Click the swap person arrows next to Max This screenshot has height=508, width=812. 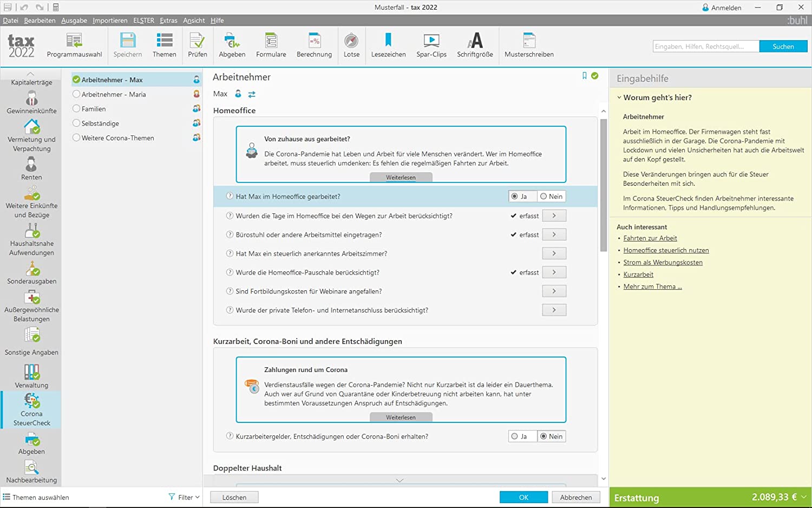pos(252,94)
